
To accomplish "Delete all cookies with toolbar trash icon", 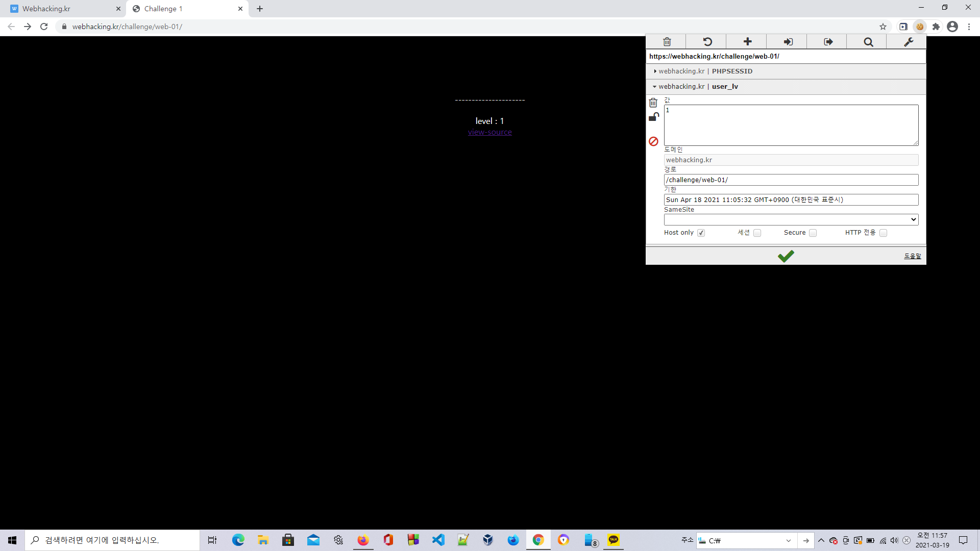I will [667, 42].
